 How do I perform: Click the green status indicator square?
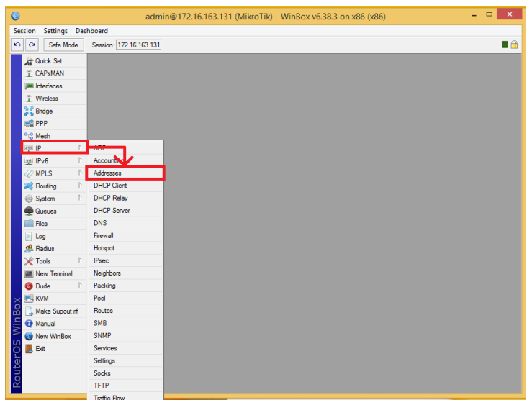(505, 45)
